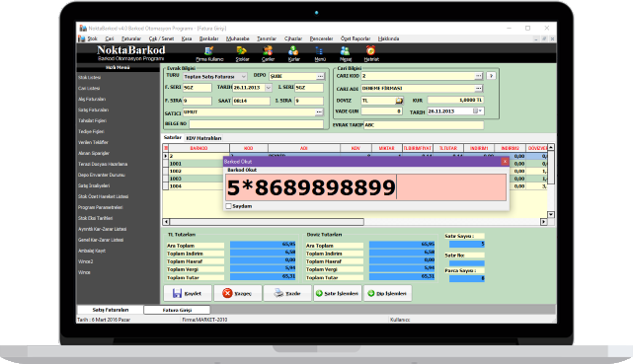Screen dimensions: 633x364
Task: Click the question mark button beside CARİ KOD
Action: pos(491,76)
